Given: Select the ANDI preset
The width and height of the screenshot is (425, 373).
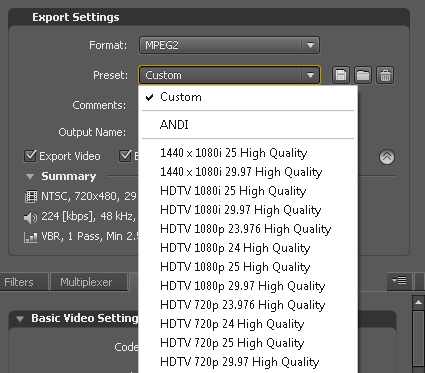Looking at the screenshot, I should pyautogui.click(x=248, y=125).
